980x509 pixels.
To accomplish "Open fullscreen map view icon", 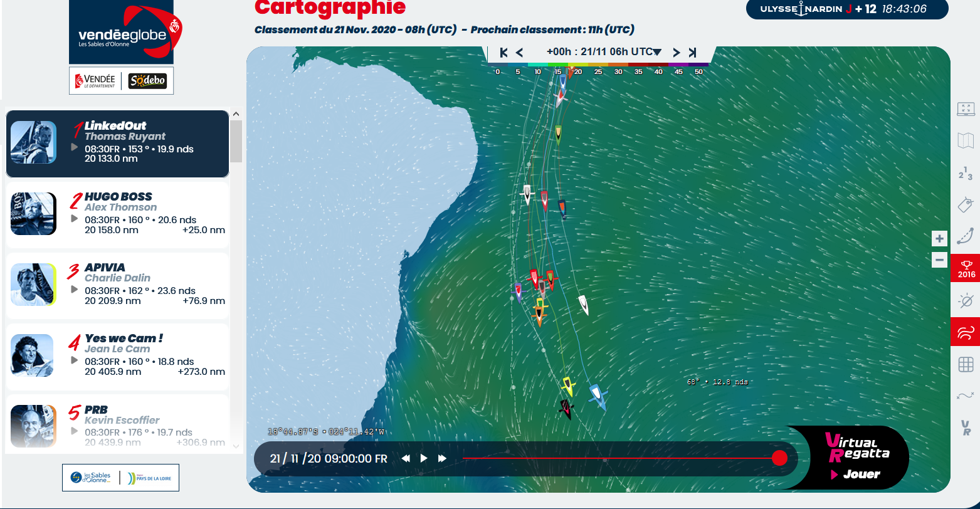I will coord(966,109).
